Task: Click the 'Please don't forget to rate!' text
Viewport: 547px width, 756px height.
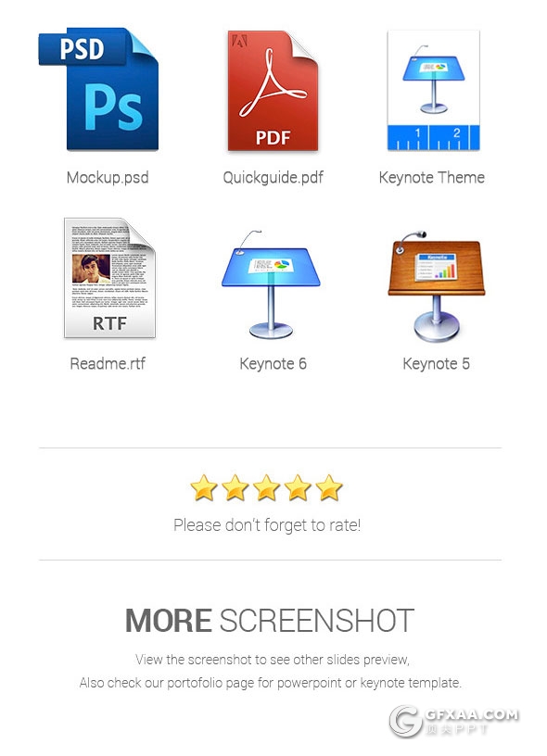Action: click(267, 525)
